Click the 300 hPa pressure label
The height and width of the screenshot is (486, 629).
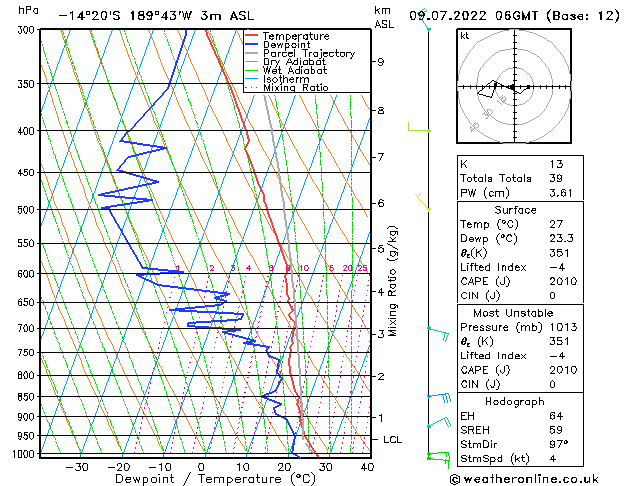28,30
